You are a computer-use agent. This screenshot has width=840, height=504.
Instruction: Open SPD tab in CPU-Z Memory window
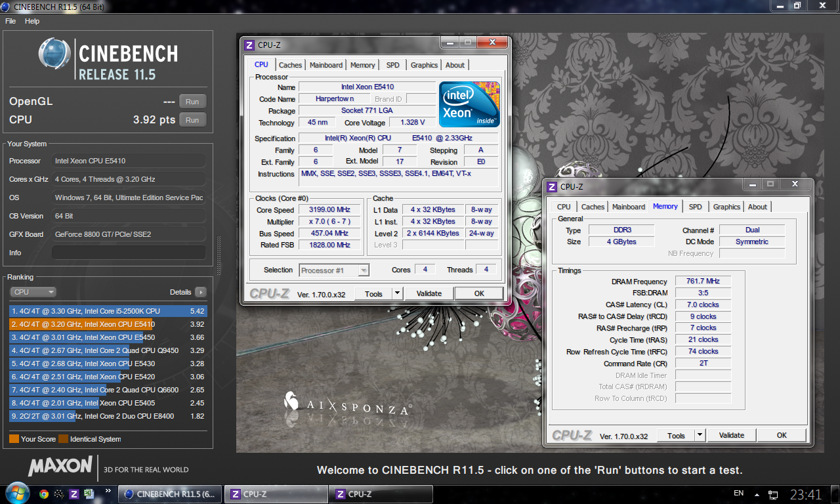(695, 207)
